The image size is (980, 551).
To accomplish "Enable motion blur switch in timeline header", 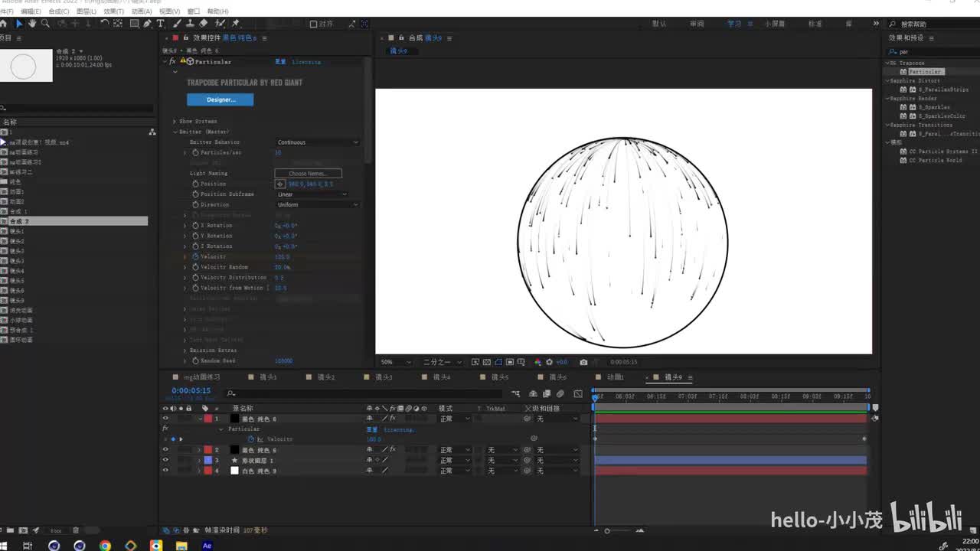I will tap(560, 394).
